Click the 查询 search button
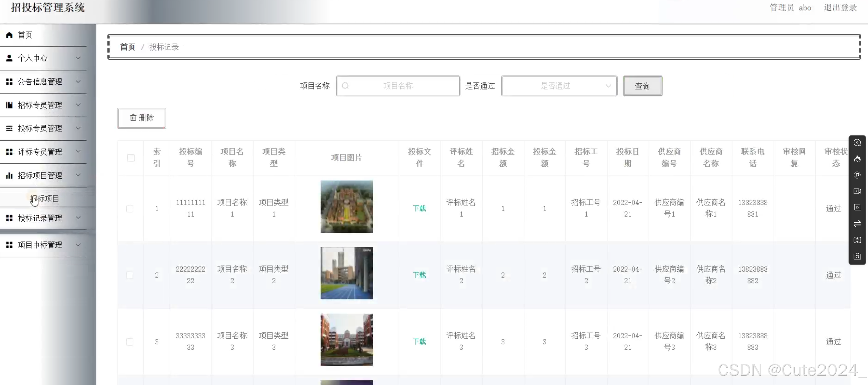 [x=642, y=86]
